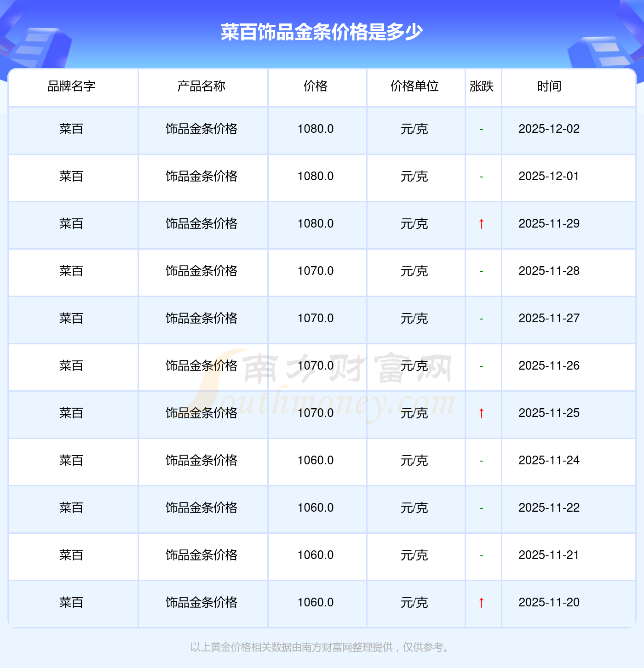Click the title 菜百饰品金条价格是多少
The height and width of the screenshot is (668, 644).
pyautogui.click(x=322, y=32)
